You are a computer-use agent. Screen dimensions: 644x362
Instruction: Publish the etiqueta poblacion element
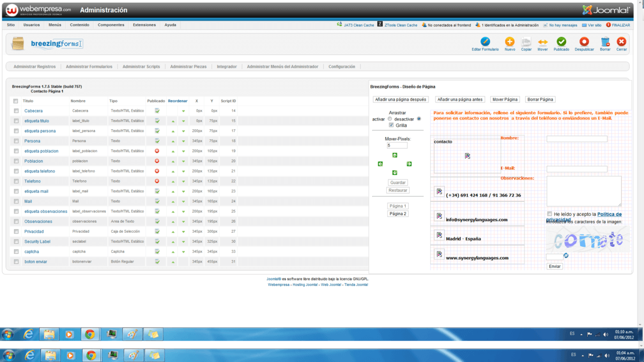pos(157,151)
